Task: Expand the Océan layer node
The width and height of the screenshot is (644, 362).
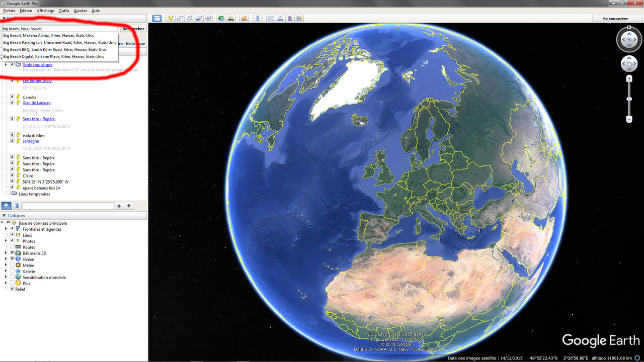Action: 6,259
